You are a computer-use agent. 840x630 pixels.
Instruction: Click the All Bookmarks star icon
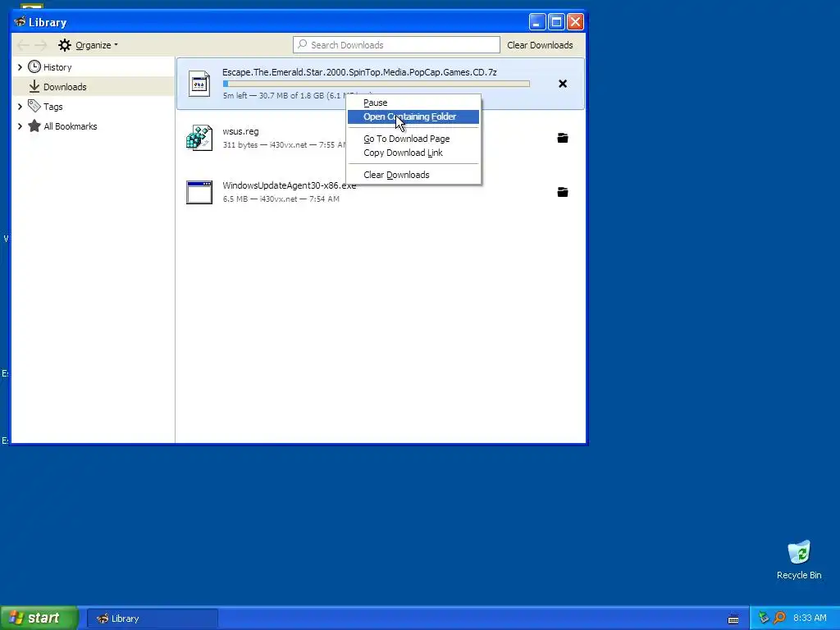(x=34, y=126)
